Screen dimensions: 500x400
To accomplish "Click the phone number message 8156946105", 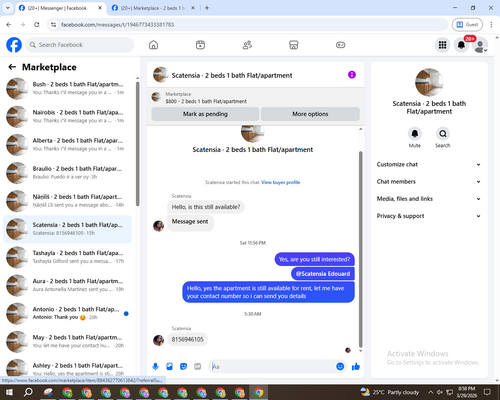I will (187, 339).
